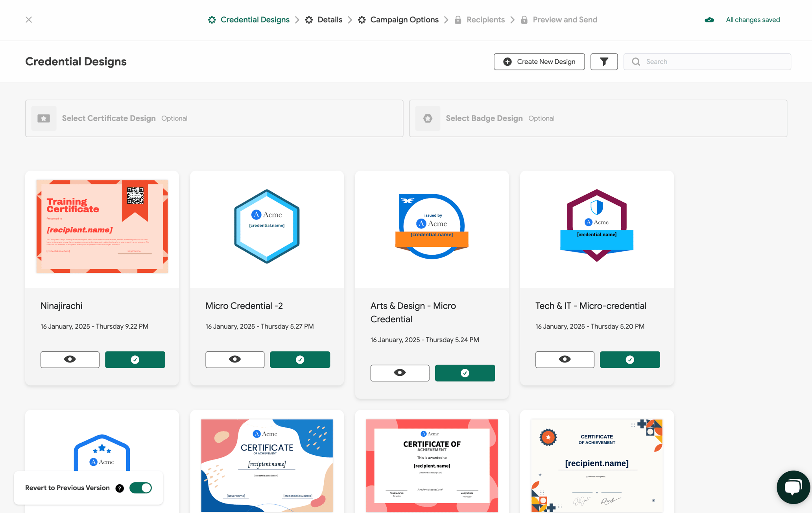Click Create New Design button

[539, 62]
